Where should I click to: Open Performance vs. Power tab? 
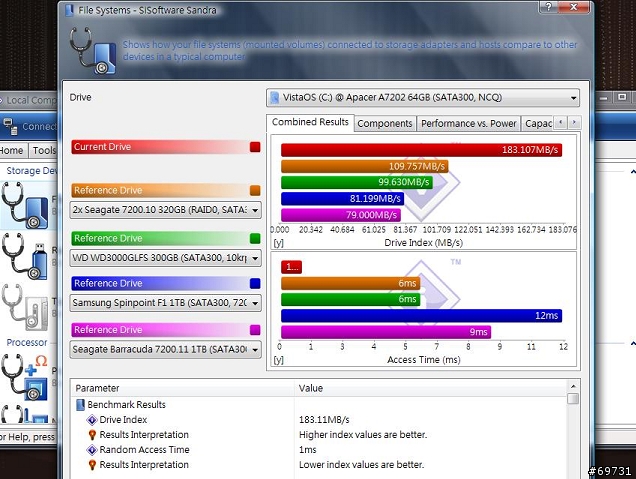468,123
